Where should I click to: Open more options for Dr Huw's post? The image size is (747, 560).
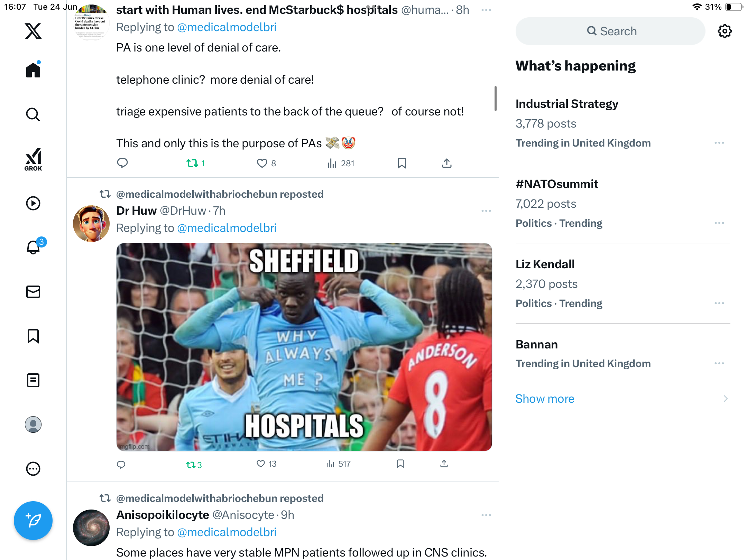[486, 211]
